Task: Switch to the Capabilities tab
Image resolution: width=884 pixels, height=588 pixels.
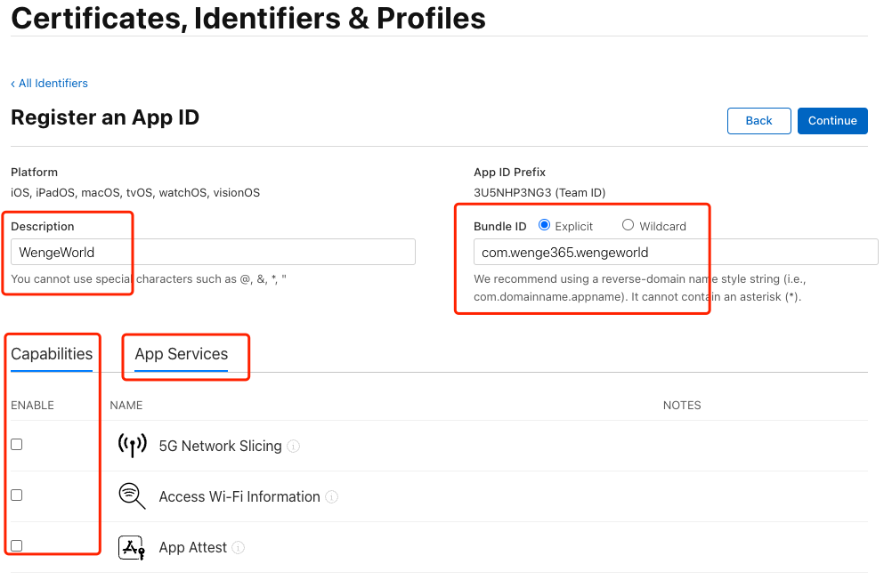Action: (52, 354)
